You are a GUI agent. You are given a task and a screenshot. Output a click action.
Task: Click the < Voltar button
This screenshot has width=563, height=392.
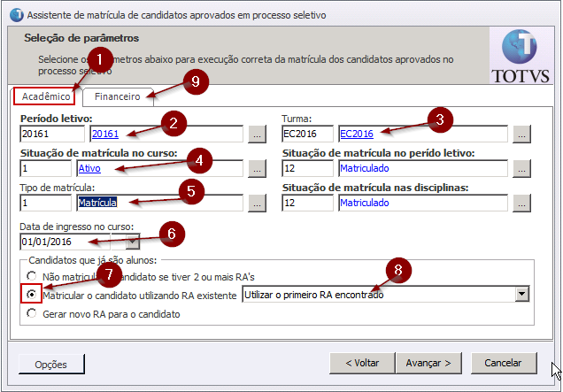[x=362, y=363]
